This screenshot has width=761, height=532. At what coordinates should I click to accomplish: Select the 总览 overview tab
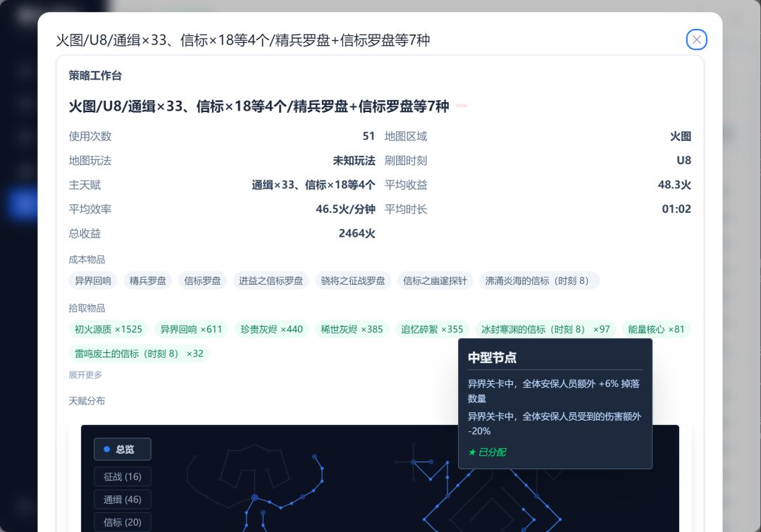point(123,450)
